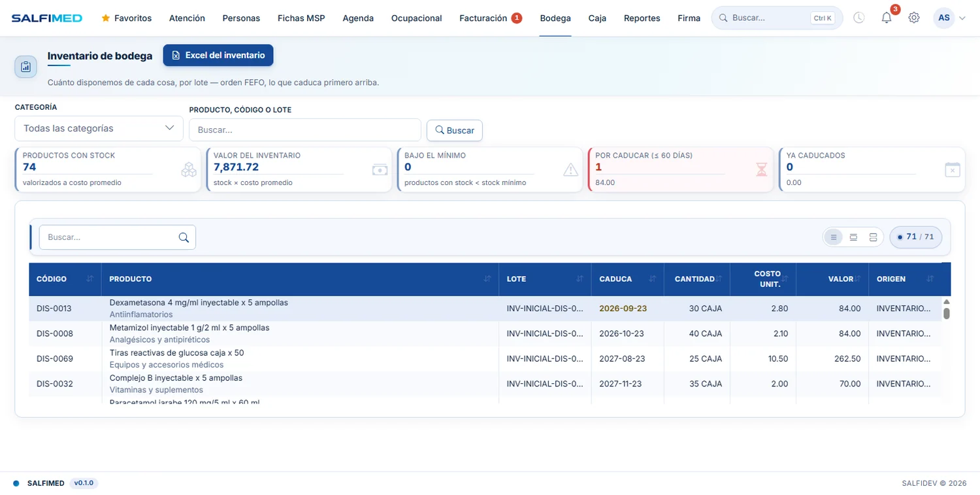Sort the table by CÓDIGO
This screenshot has width=980, height=495.
point(90,279)
